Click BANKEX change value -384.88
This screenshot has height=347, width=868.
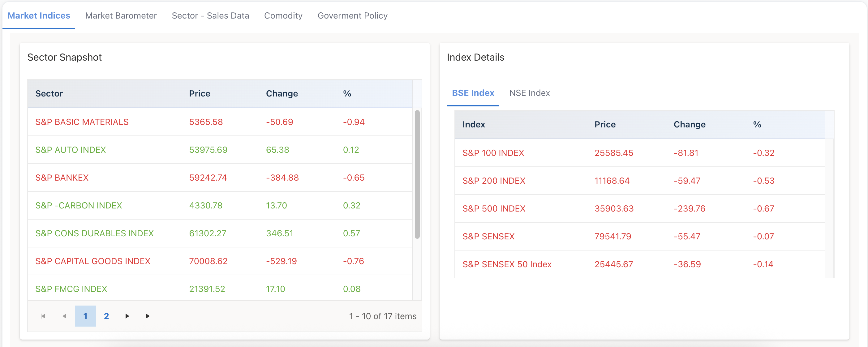coord(282,178)
